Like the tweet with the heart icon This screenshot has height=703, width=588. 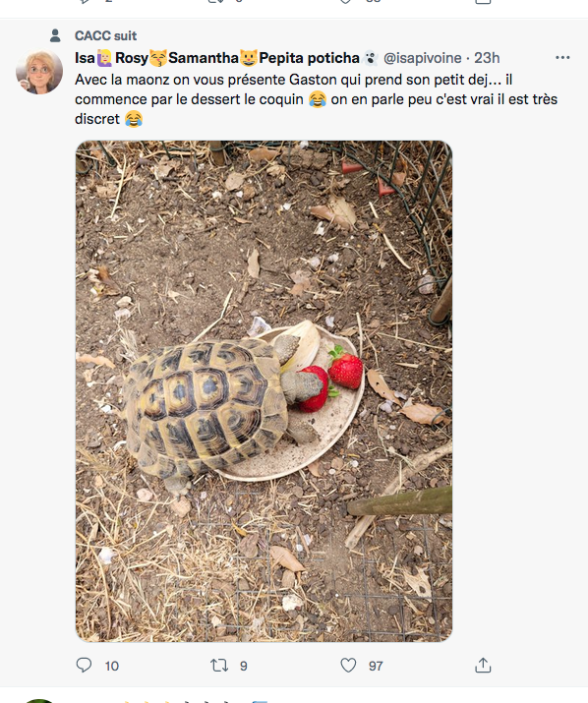pos(348,665)
